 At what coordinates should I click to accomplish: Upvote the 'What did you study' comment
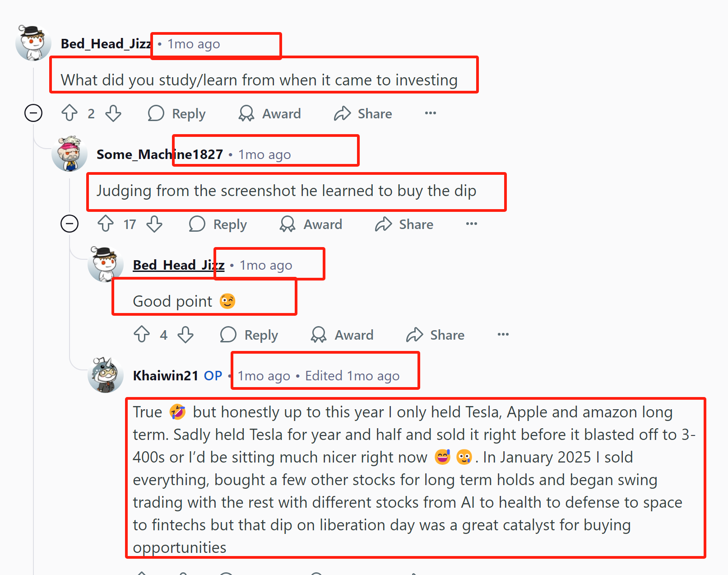[70, 113]
